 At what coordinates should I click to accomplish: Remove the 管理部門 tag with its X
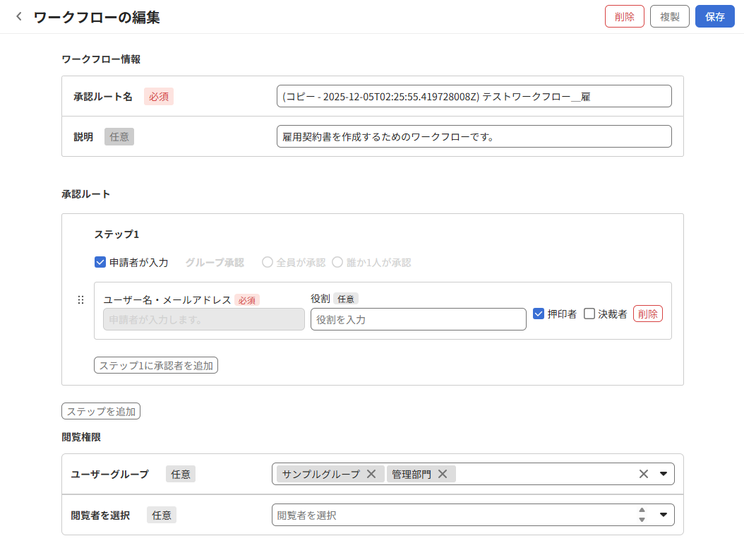pos(443,474)
